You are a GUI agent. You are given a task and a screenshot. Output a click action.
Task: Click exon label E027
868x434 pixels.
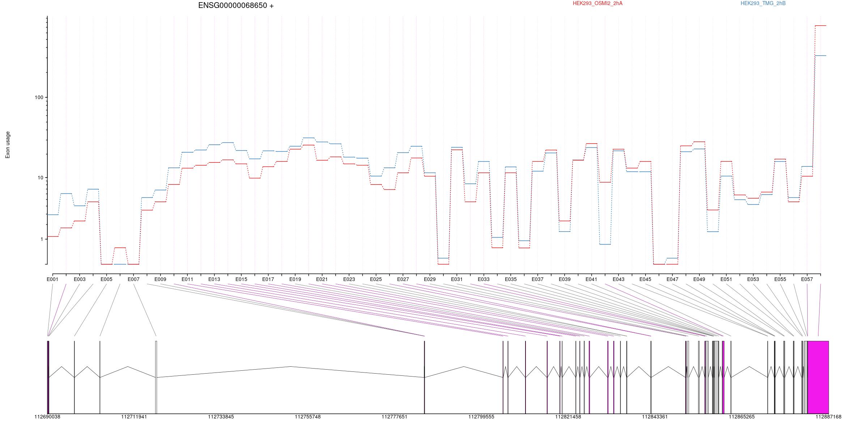(x=403, y=279)
